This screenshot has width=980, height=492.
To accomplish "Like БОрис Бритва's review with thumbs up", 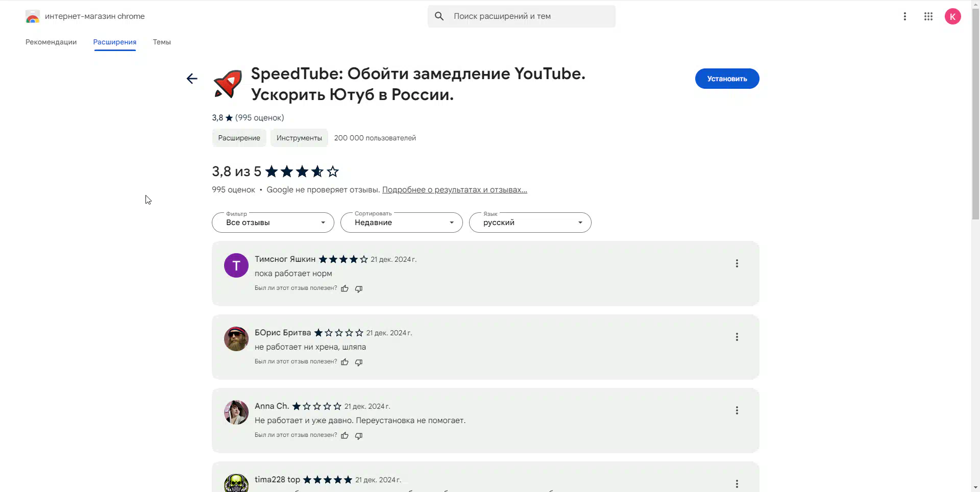I will [345, 362].
